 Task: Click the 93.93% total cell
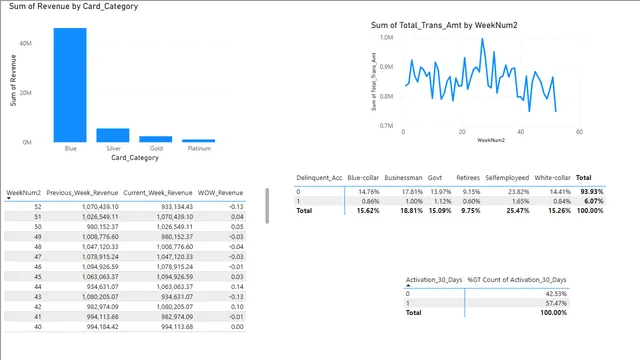[592, 191]
